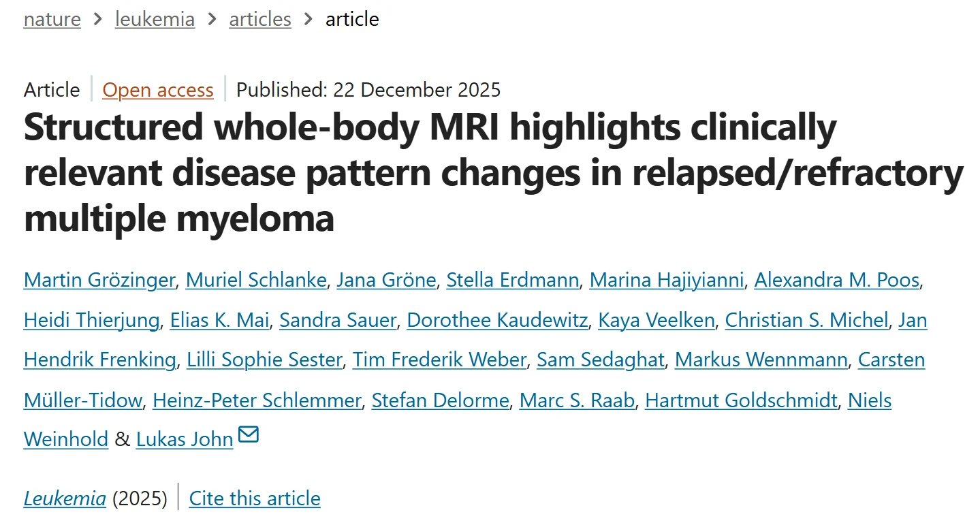View Christian S. Michel's profile link
Screen dimensions: 980x525
(806, 320)
